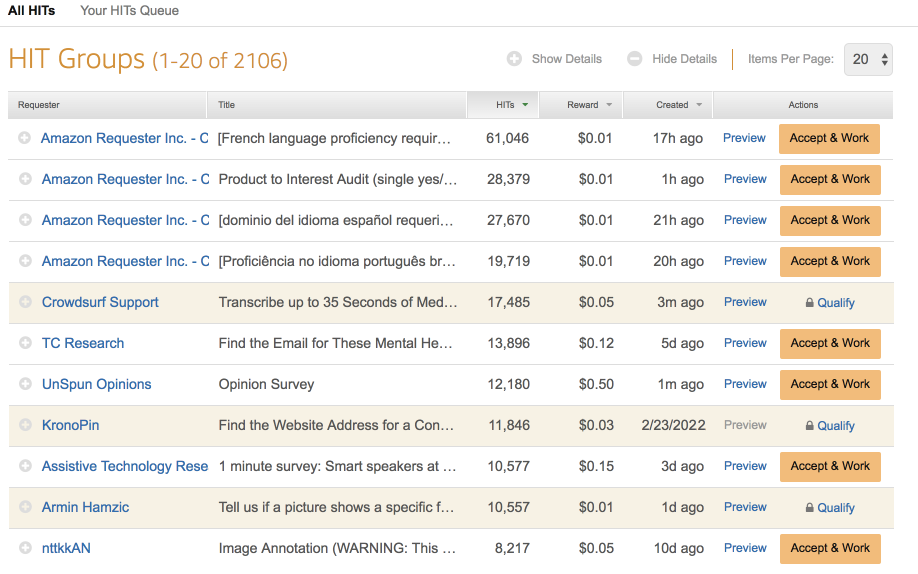Click Qualify for Armin Hamzic HIT
This screenshot has width=918, height=574.
[835, 508]
